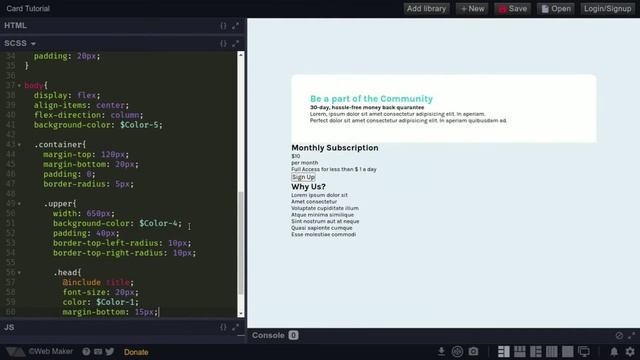This screenshot has height=360, width=640.
Task: Expand the Console panel with its arrow icon
Action: coord(631,336)
